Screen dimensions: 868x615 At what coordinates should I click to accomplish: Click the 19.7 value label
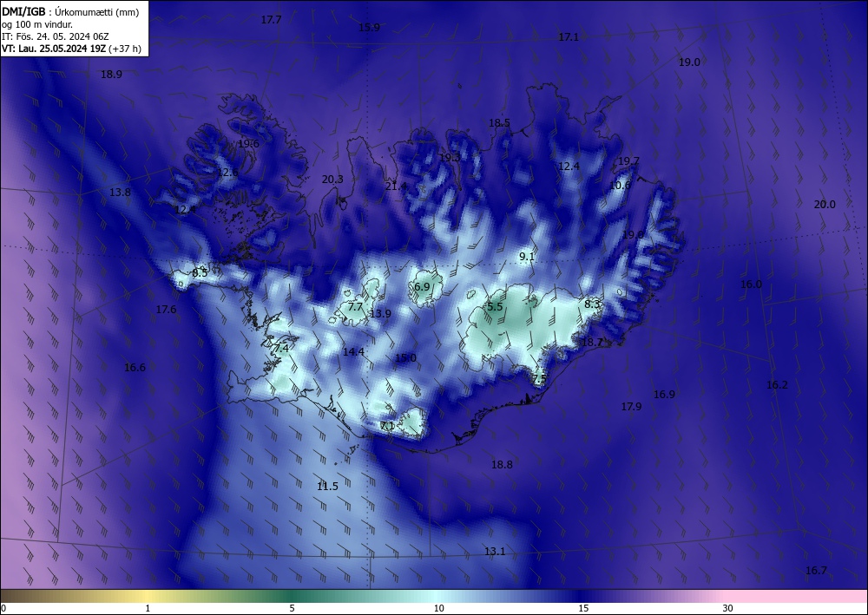click(628, 161)
